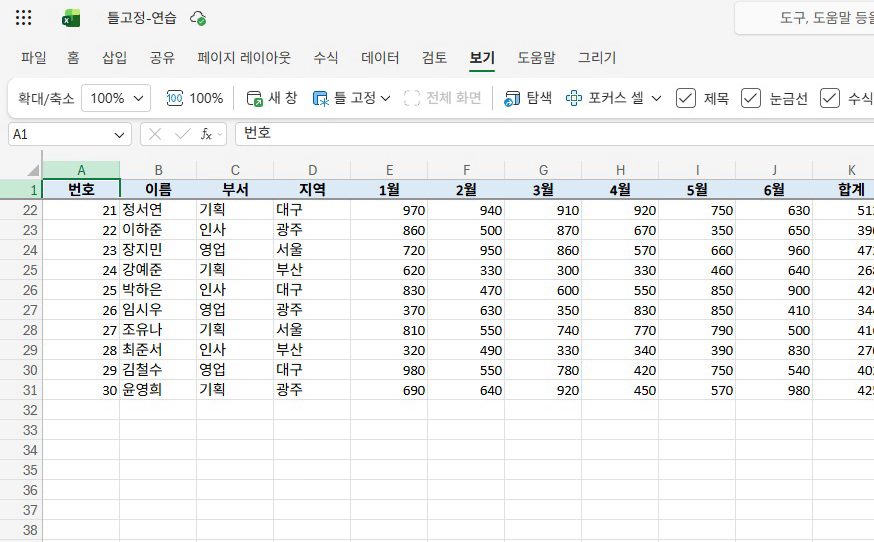Switch to the 페이지 레이아웃 tab
Image resolution: width=874 pixels, height=542 pixels.
pos(244,57)
